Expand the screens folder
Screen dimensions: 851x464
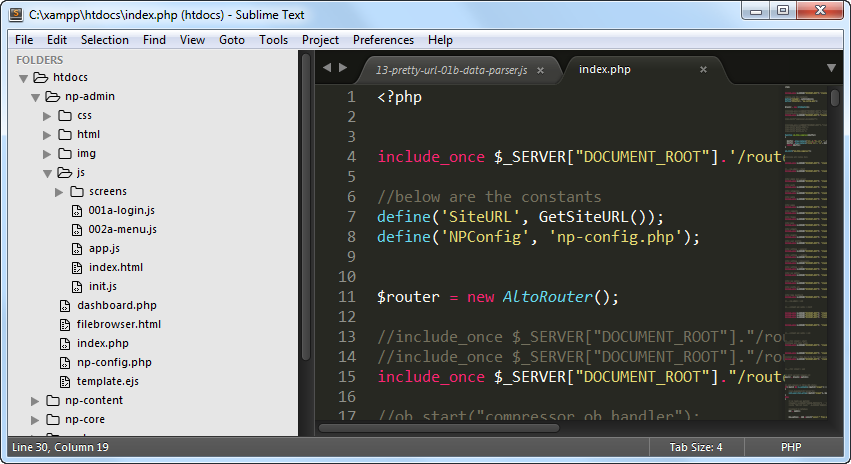59,192
